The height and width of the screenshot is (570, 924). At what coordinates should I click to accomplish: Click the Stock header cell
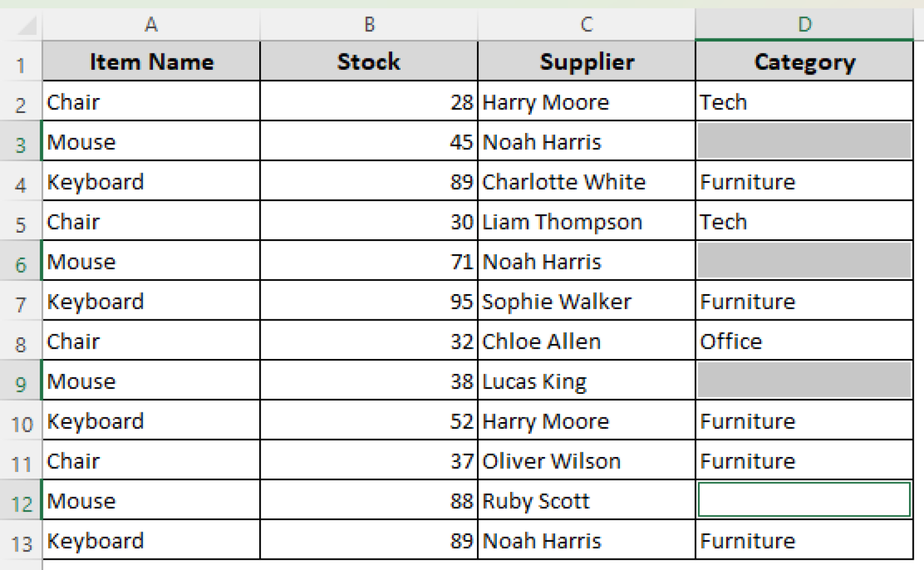pos(368,61)
